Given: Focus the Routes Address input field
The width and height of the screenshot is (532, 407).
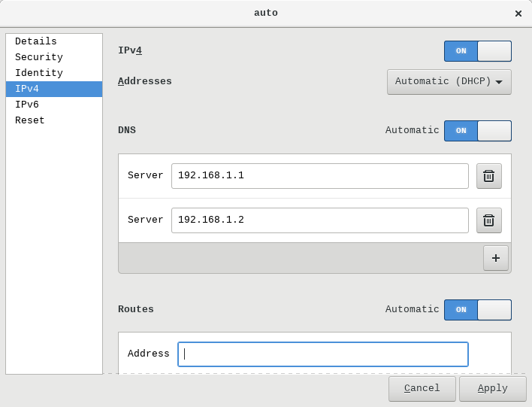Looking at the screenshot, I should (323, 354).
